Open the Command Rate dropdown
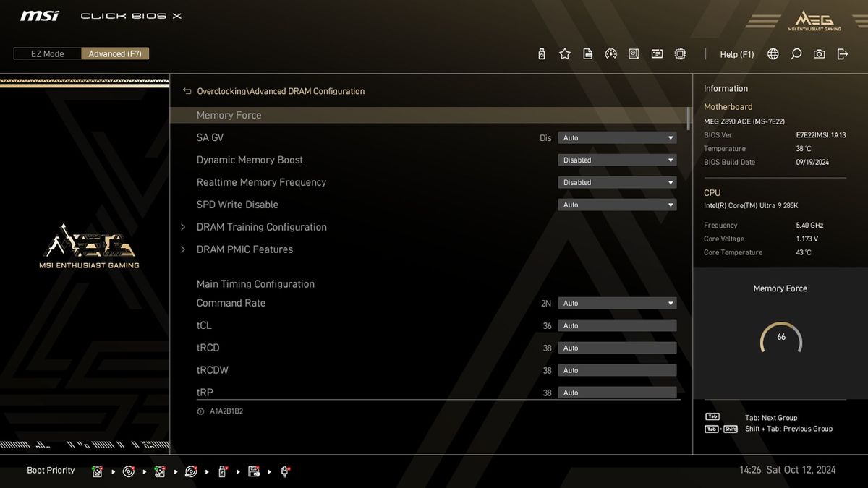This screenshot has width=868, height=488. click(x=617, y=303)
